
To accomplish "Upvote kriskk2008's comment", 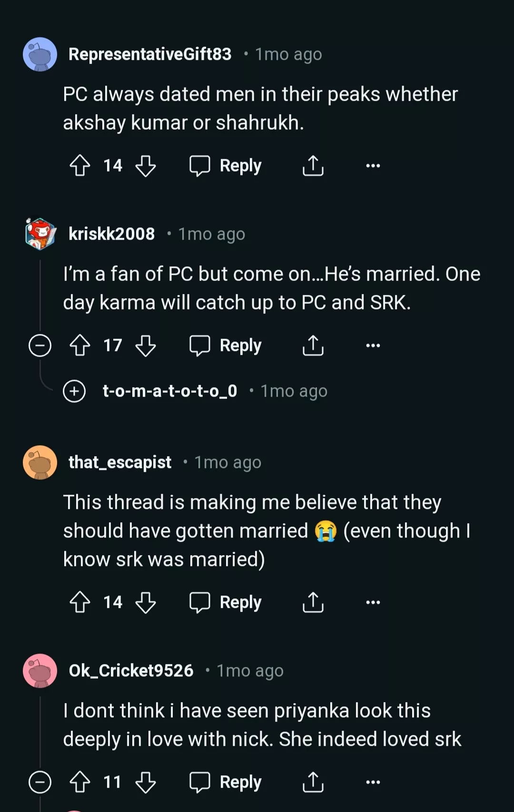I will point(80,345).
